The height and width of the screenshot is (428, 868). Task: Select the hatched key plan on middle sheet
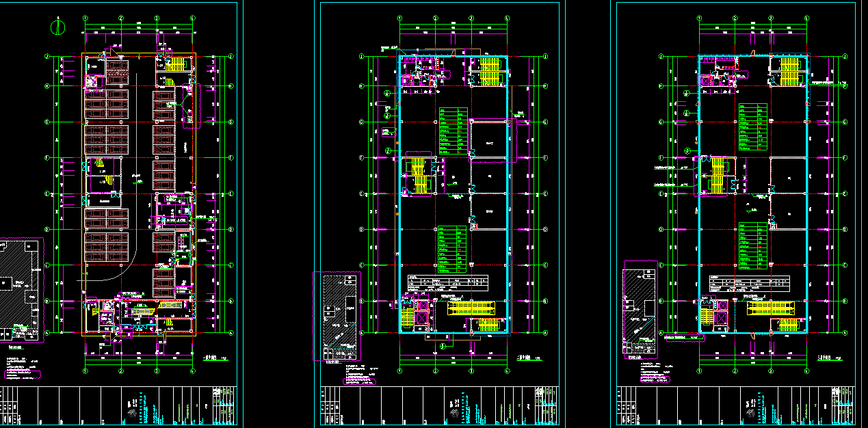(x=337, y=316)
